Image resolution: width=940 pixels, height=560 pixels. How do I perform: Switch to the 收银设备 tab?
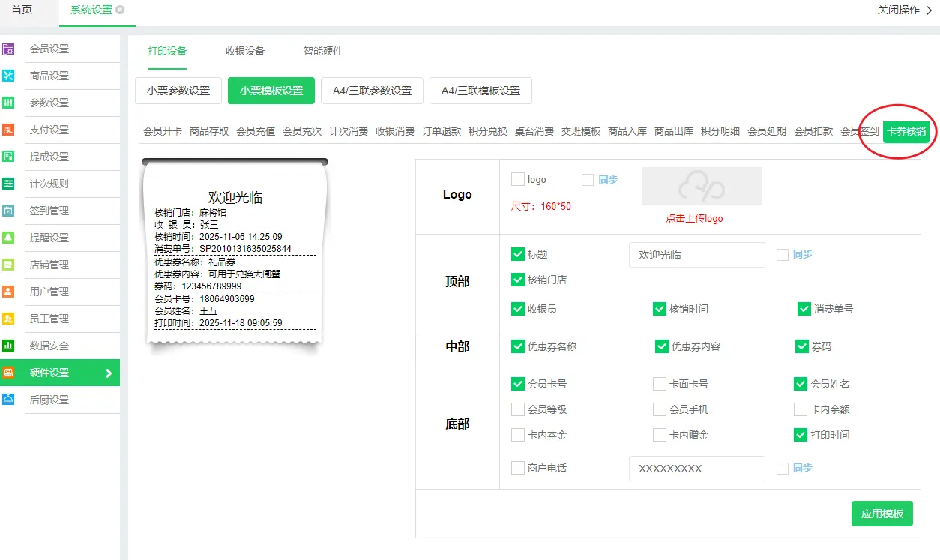click(245, 51)
